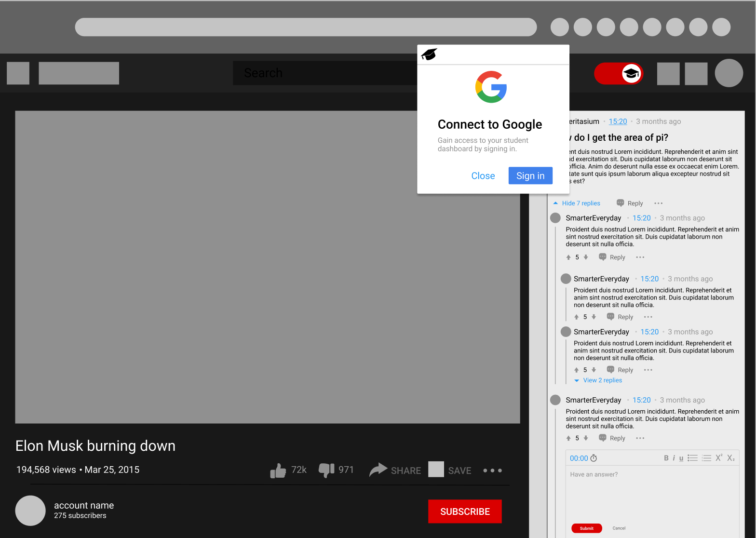Image resolution: width=756 pixels, height=538 pixels.
Task: Downvote the comment that shows View 2 replies
Action: [594, 370]
